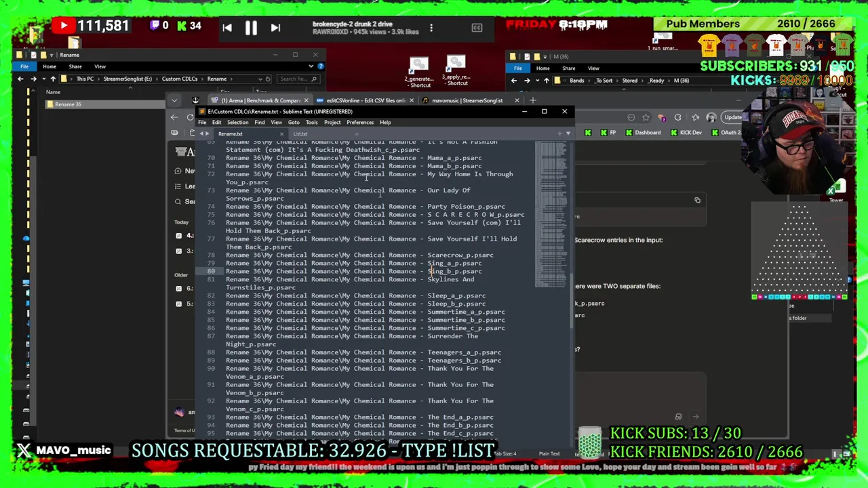This screenshot has height=488, width=868.
Task: Click line 80 Sing_b_p.psarc text
Action: coord(454,271)
